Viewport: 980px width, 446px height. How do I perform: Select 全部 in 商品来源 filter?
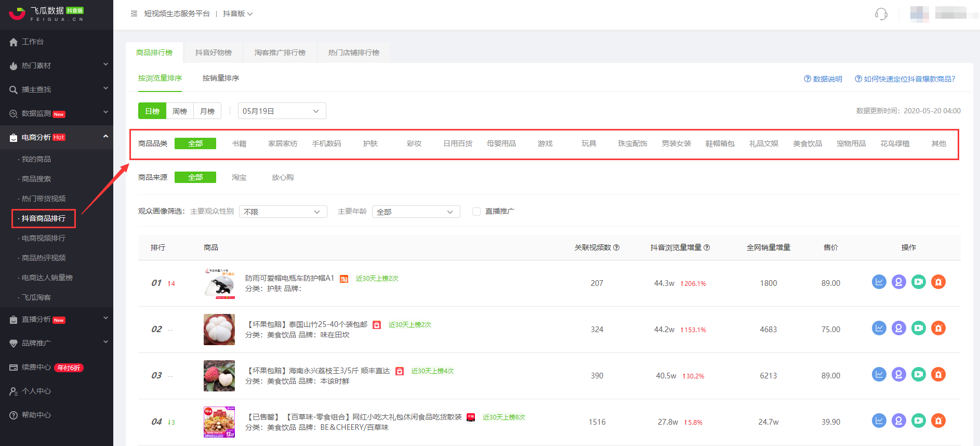[x=195, y=177]
